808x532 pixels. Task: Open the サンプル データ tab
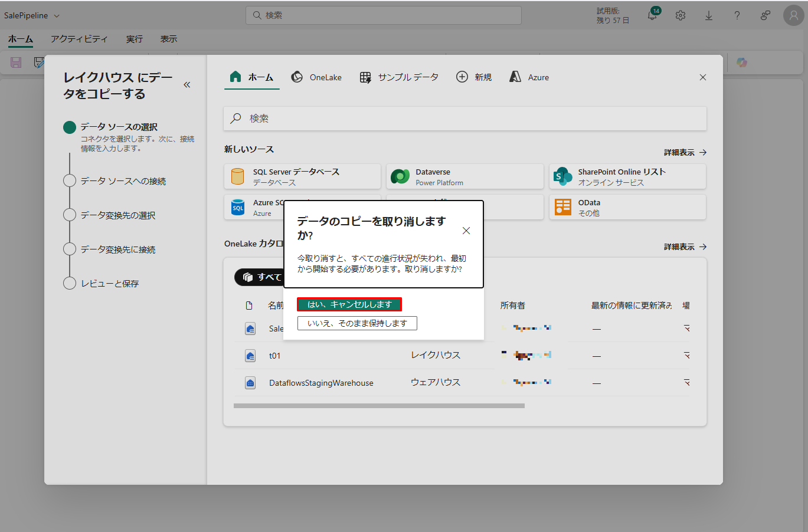tap(400, 77)
